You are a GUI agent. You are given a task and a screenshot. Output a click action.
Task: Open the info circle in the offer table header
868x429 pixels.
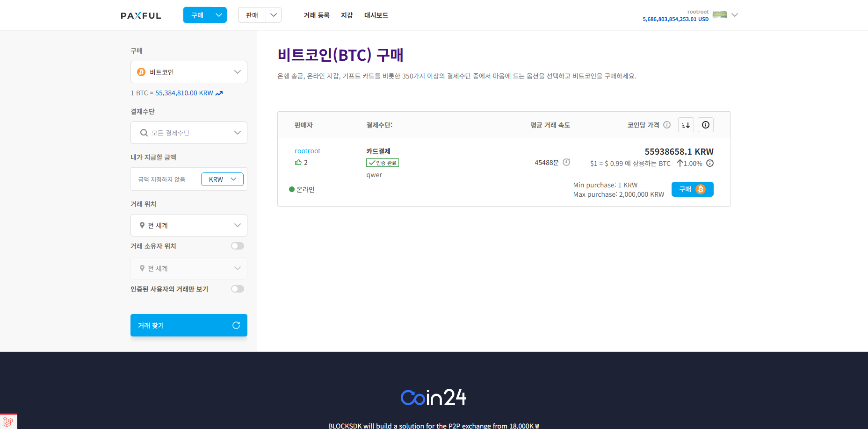[x=705, y=125]
